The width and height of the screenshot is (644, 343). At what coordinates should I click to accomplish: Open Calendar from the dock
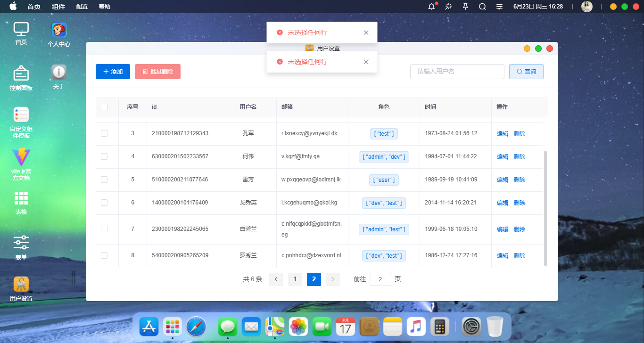click(346, 326)
